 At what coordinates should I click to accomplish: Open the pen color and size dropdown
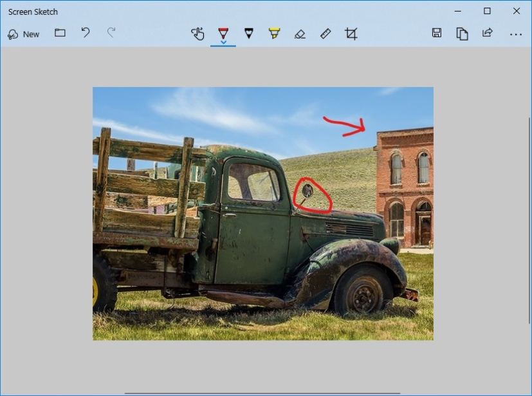(x=223, y=41)
